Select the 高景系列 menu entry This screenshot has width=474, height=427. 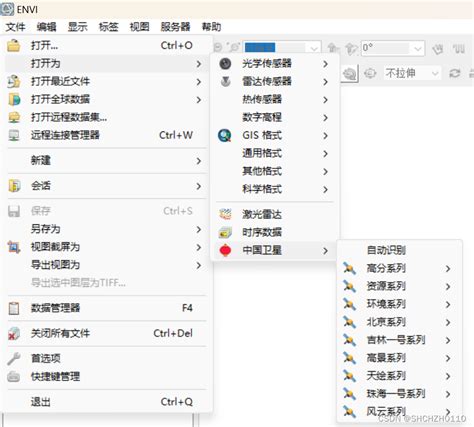[x=400, y=358]
